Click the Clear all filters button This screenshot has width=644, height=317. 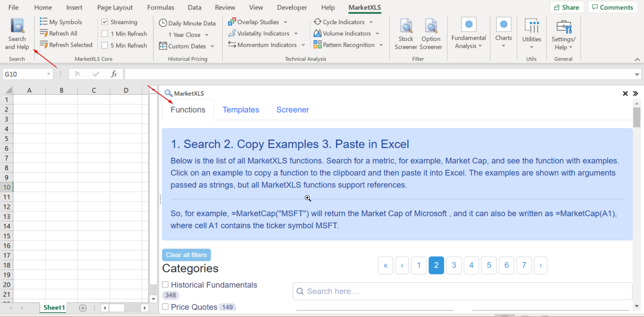[x=186, y=255]
